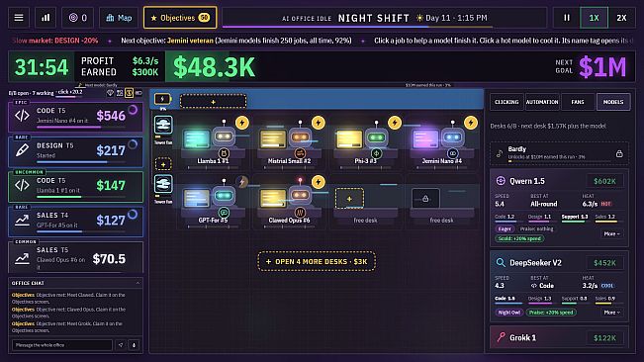Click the Uncommon Code T5 $147 job
The image size is (644, 362).
75,186
